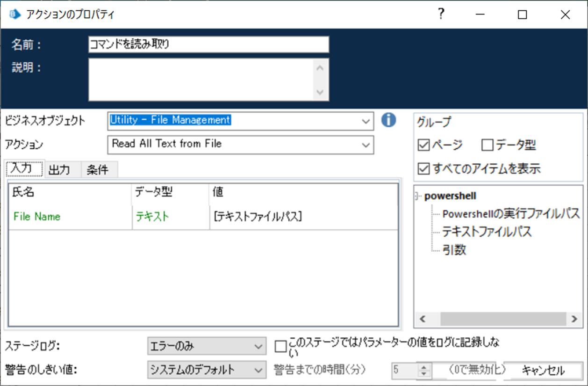Enable the データ型 group checkbox
Image resolution: width=588 pixels, height=386 pixels.
[488, 146]
